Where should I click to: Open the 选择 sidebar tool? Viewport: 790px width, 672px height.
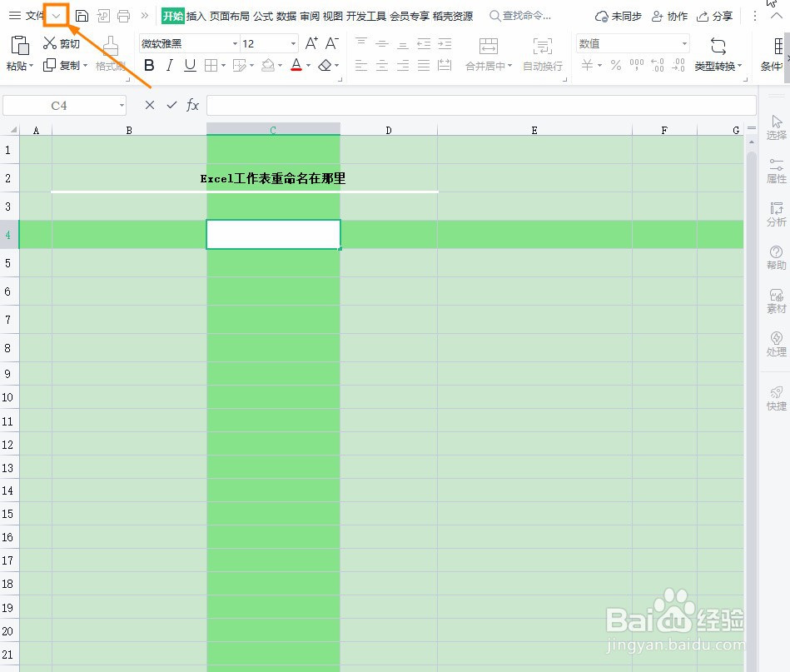(x=776, y=127)
